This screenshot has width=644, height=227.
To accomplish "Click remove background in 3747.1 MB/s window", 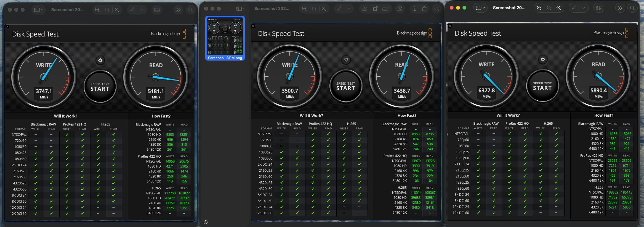I will (157, 10).
